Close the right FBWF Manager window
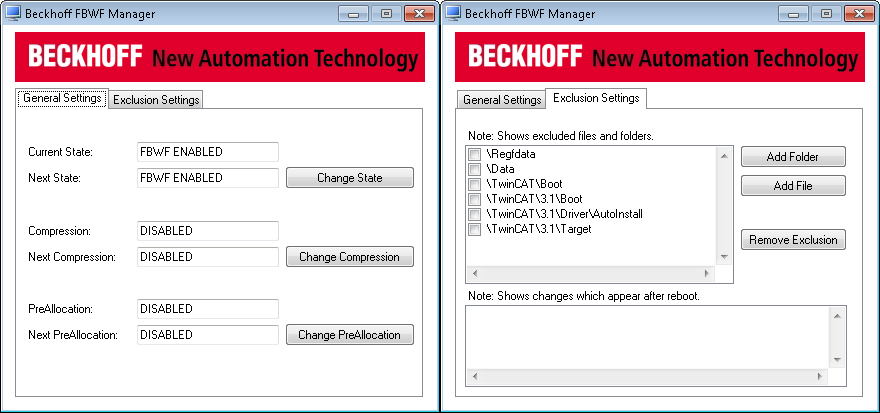This screenshot has height=413, width=880. 859,13
